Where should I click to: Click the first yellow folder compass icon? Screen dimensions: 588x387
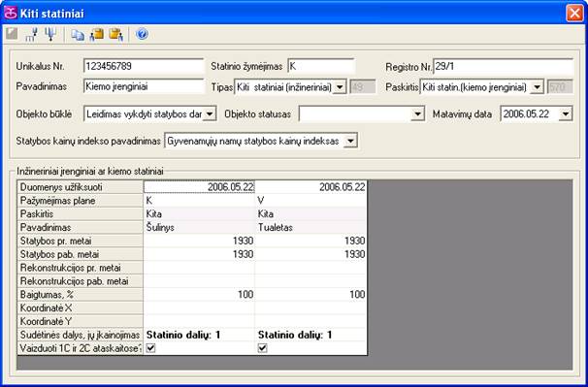click(x=97, y=35)
